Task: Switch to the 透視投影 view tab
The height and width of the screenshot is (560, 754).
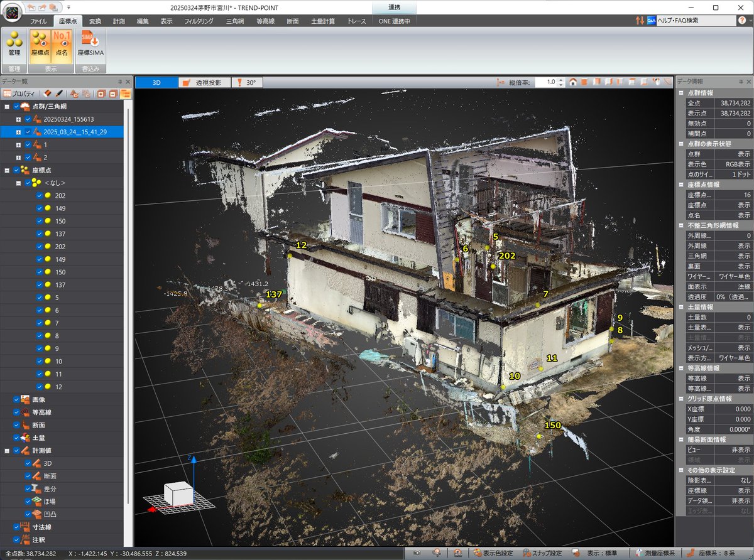Action: 204,82
